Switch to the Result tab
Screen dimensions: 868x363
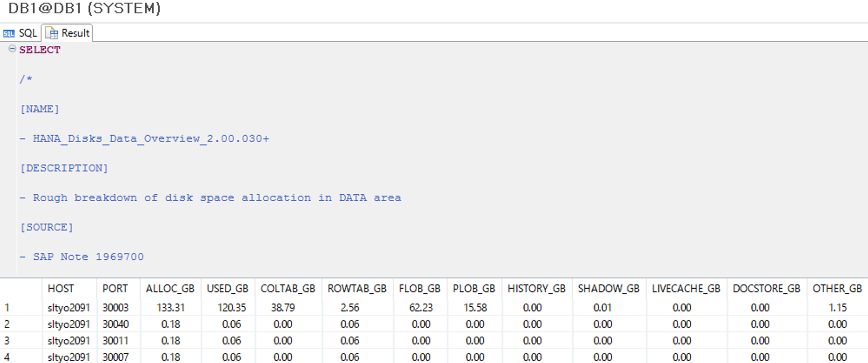(67, 33)
